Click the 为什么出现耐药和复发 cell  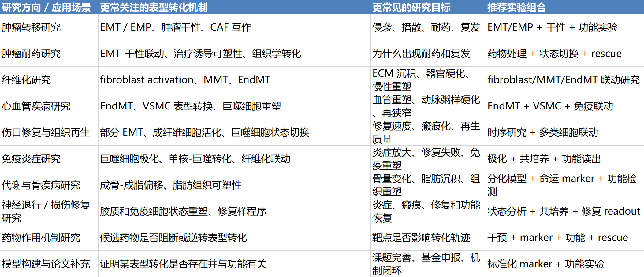(x=421, y=54)
